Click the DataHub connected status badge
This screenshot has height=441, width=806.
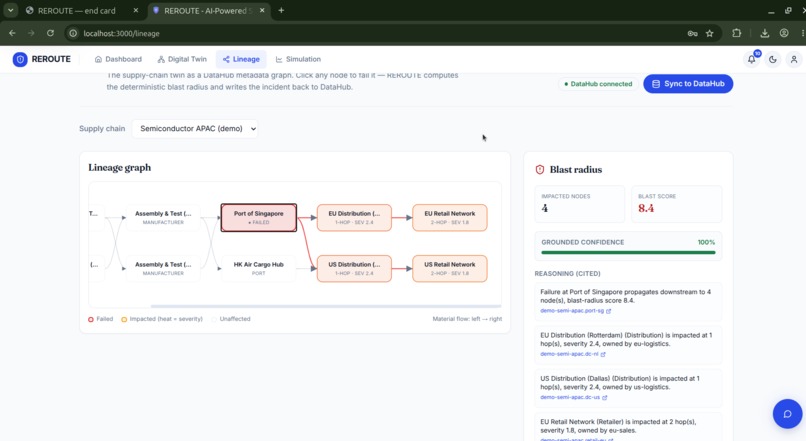598,84
